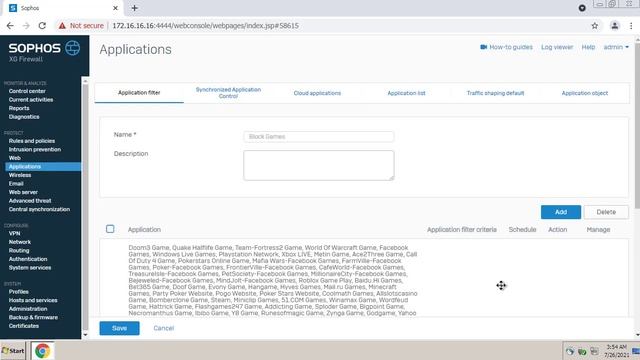The width and height of the screenshot is (640, 360).
Task: Open Intrusion prevention in the sidebar
Action: pyautogui.click(x=35, y=149)
